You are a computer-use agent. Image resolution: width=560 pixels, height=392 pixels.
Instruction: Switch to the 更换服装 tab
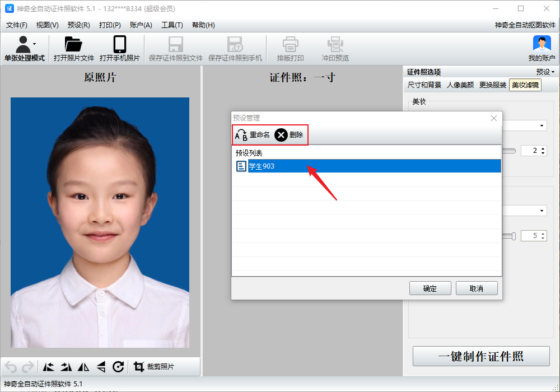pos(493,85)
